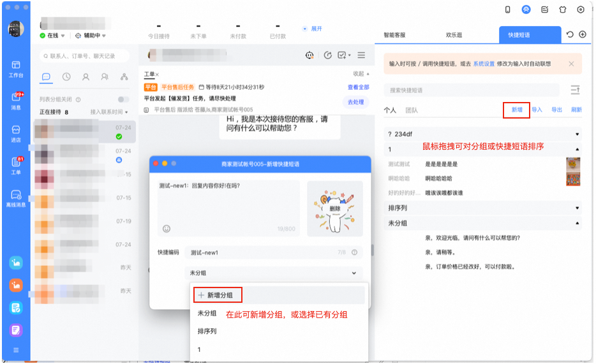The width and height of the screenshot is (596, 364).
Task: Open the 在线 status dropdown
Action: pos(52,36)
